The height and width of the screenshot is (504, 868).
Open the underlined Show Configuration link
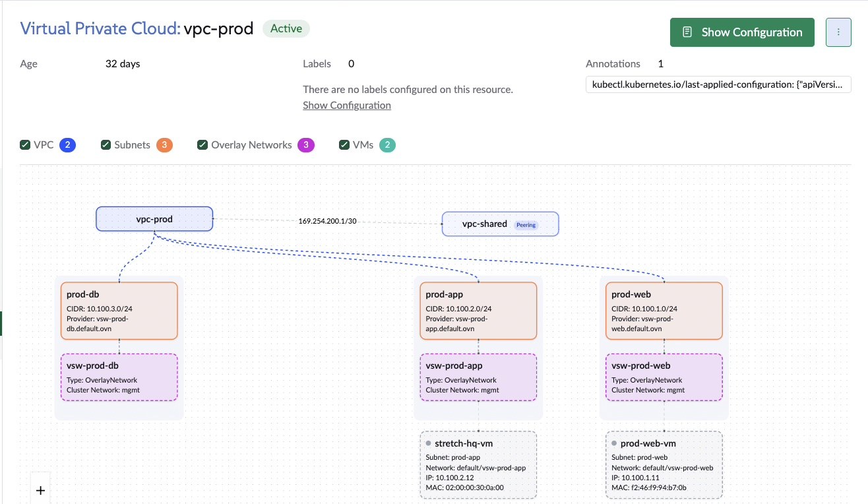tap(347, 106)
